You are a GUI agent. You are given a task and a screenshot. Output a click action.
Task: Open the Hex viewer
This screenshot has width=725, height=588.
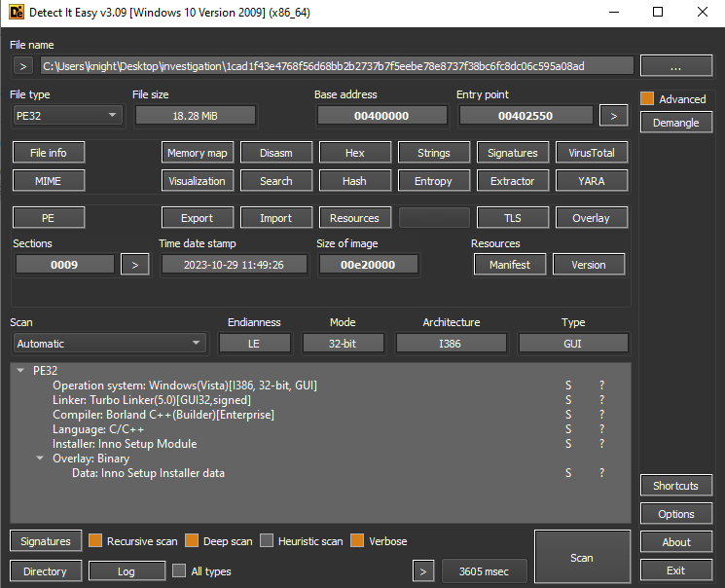click(x=354, y=153)
